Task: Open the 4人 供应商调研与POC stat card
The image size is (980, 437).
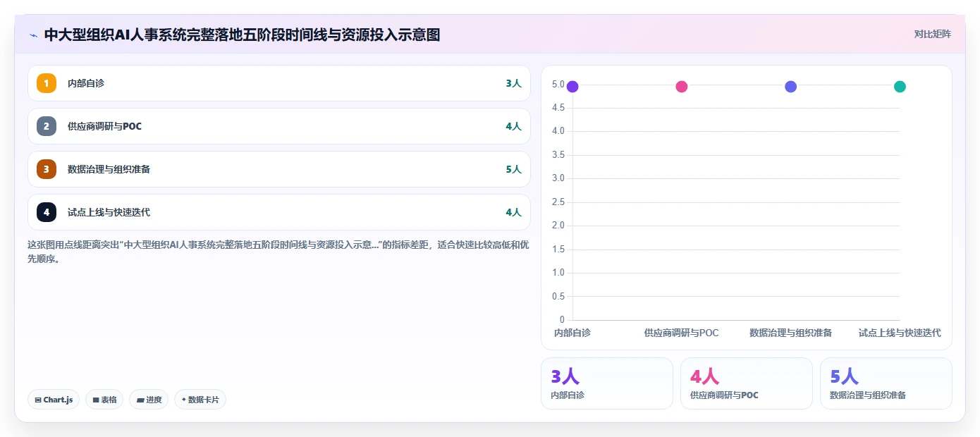Action: pyautogui.click(x=747, y=383)
